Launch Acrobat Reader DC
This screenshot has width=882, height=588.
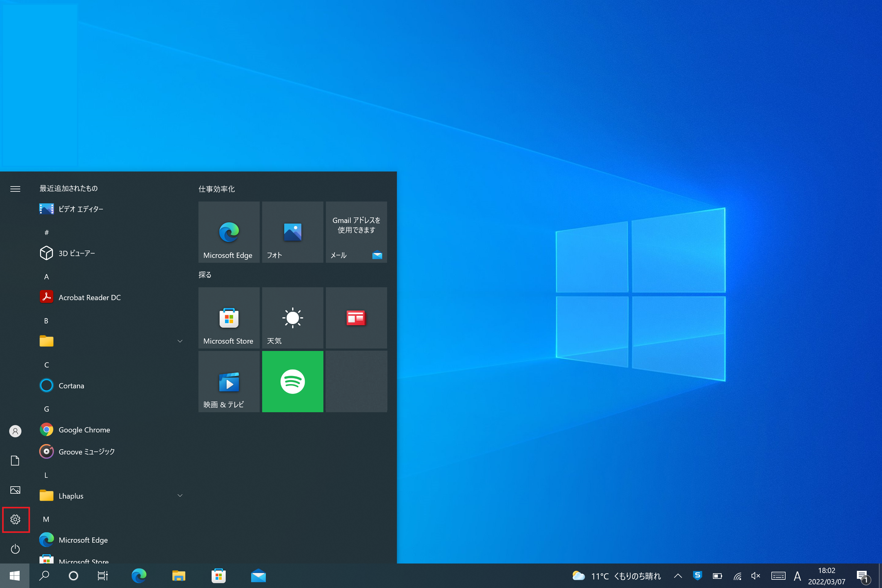click(111, 297)
